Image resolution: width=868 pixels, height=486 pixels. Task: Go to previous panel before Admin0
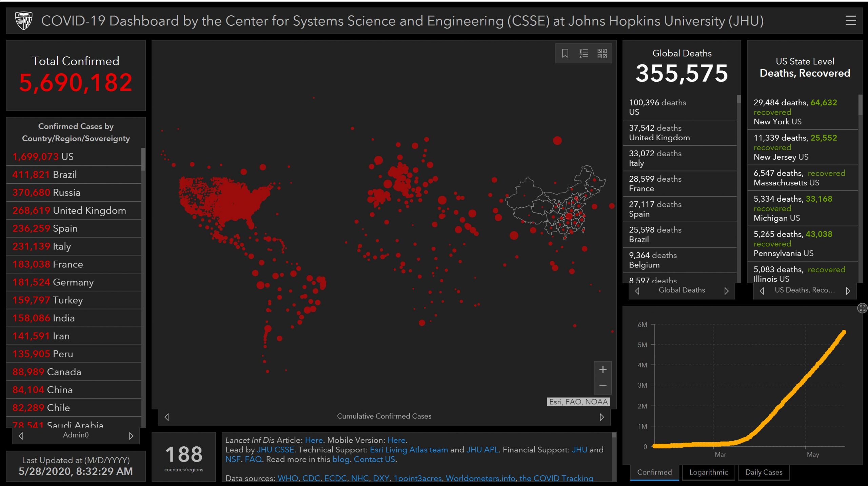(x=21, y=436)
